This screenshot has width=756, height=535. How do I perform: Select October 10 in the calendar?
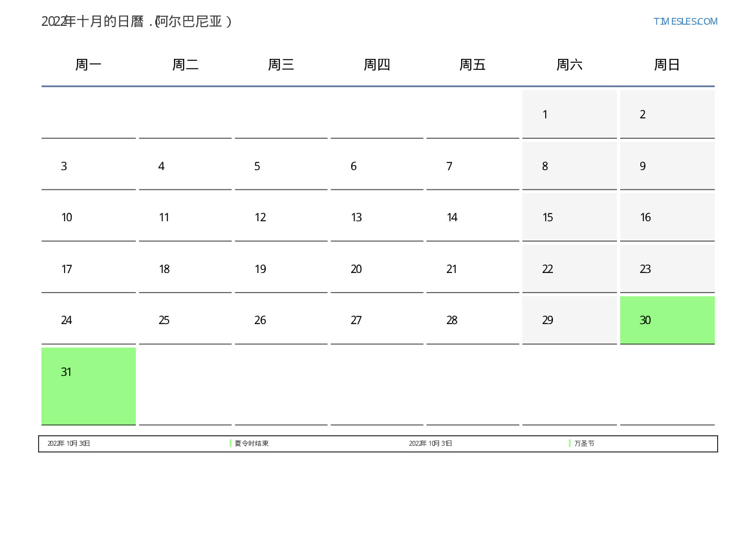click(89, 217)
